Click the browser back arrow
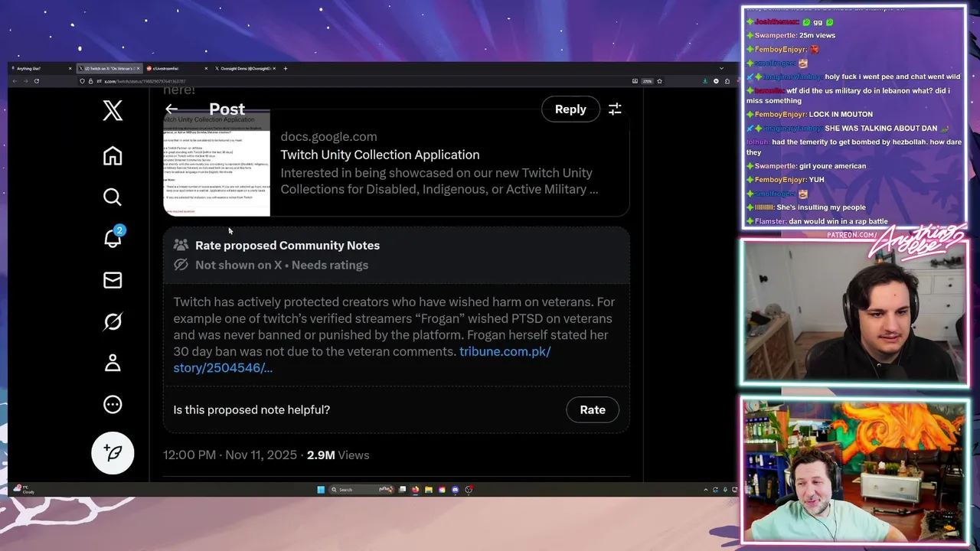This screenshot has width=980, height=551. pos(15,81)
